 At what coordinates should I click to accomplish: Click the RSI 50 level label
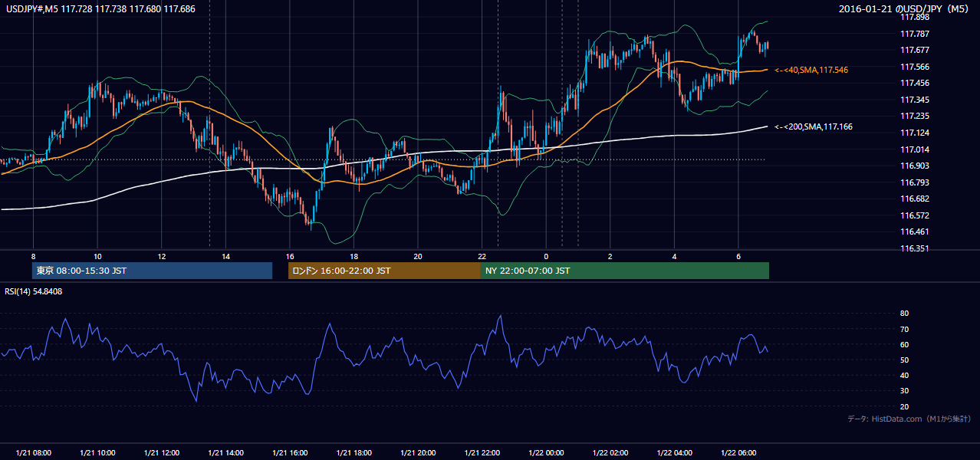904,360
